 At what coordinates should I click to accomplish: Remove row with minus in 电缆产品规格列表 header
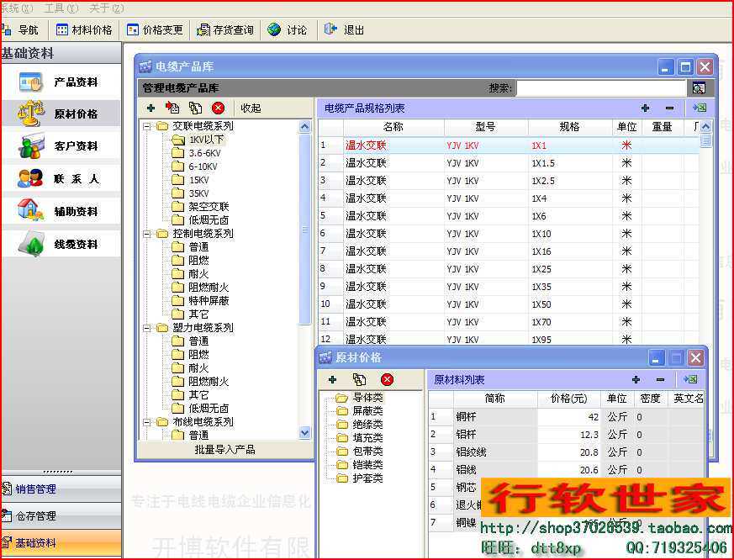point(669,108)
